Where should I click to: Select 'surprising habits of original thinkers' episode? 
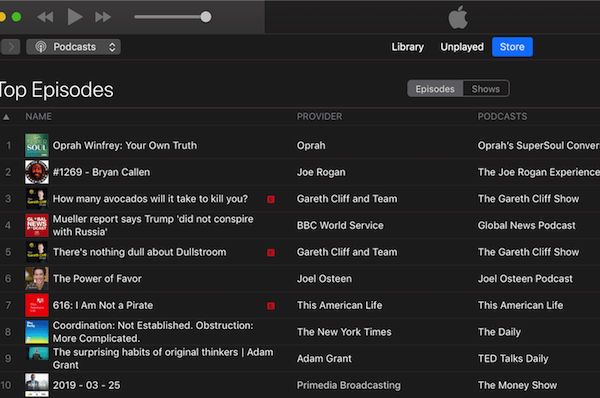(163, 358)
